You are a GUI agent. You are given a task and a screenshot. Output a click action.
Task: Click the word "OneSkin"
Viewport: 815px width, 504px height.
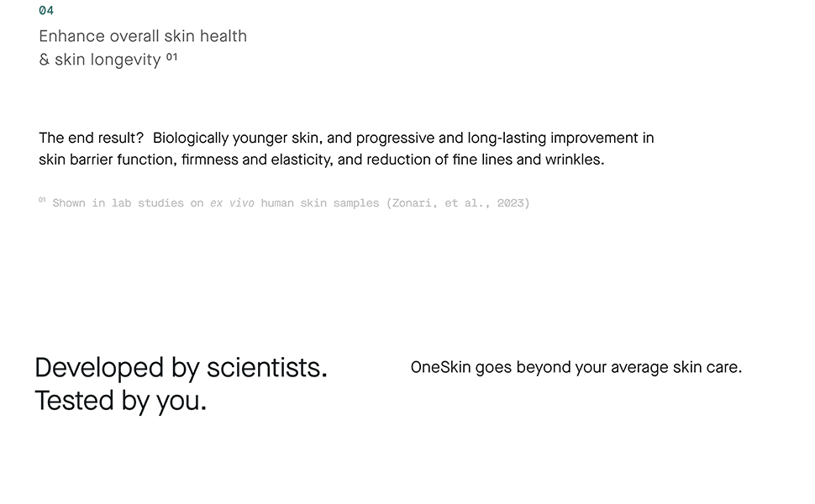coord(440,368)
